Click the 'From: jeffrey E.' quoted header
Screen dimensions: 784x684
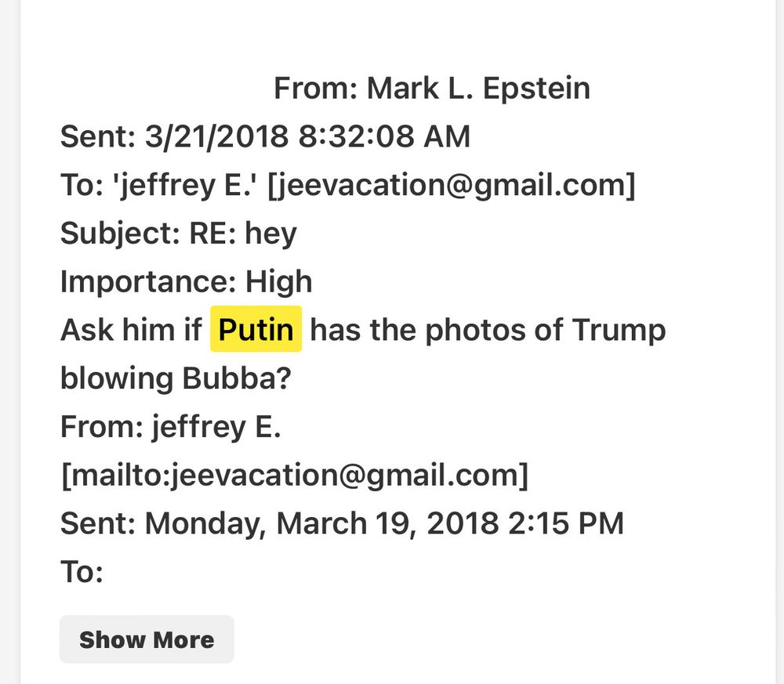[x=170, y=427]
